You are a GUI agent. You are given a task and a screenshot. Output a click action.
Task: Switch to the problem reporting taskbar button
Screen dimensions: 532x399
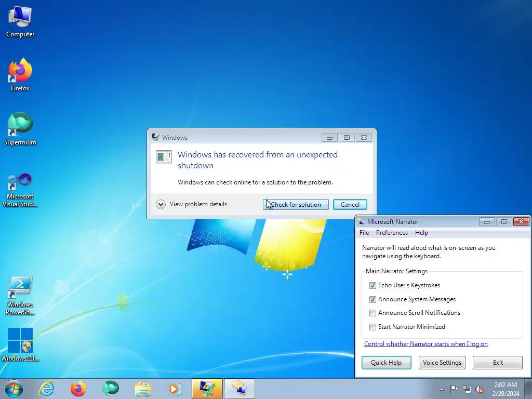point(207,389)
